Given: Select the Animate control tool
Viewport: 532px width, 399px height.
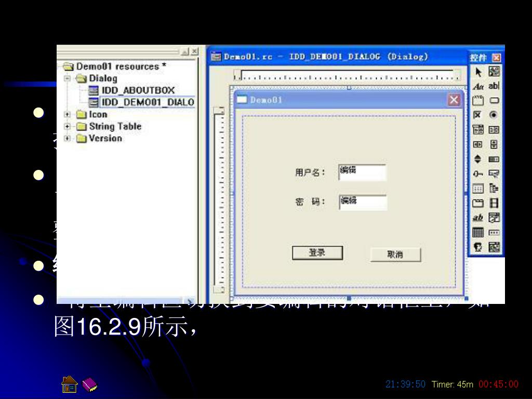Looking at the screenshot, I should (494, 203).
